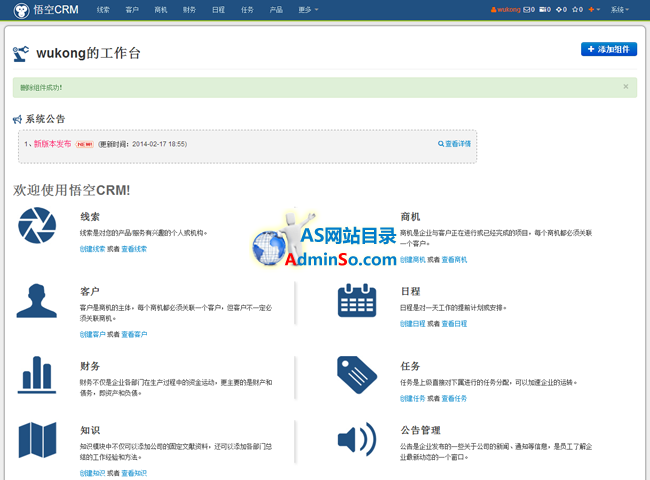Click 查看详情 for the announcement
This screenshot has height=480, width=650.
tap(454, 144)
